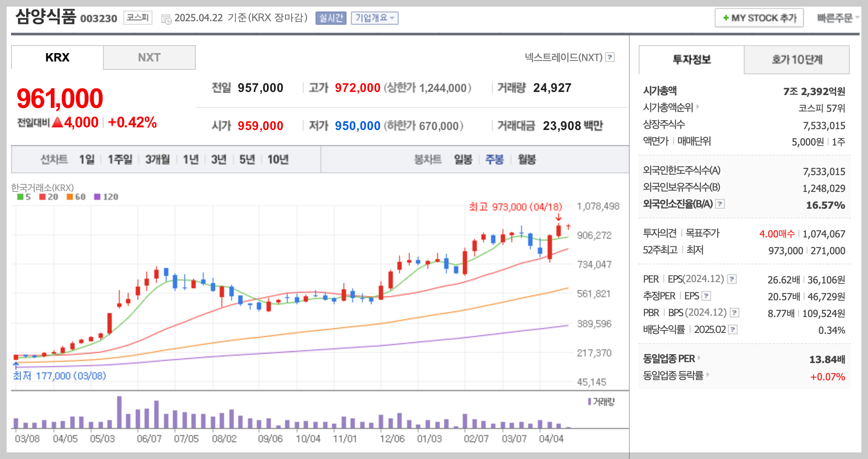Expand the 동일업종 등락률 arrow
The height and width of the screenshot is (459, 868).
pyautogui.click(x=708, y=375)
